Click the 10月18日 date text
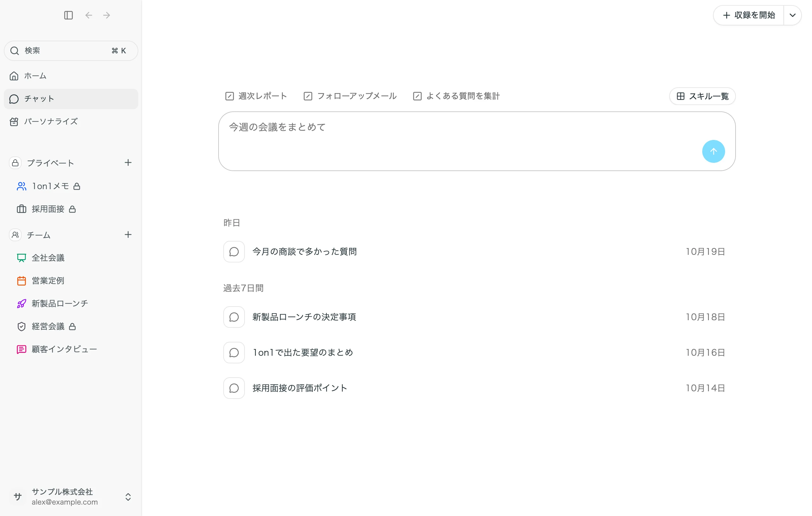This screenshot has width=812, height=516. (705, 317)
